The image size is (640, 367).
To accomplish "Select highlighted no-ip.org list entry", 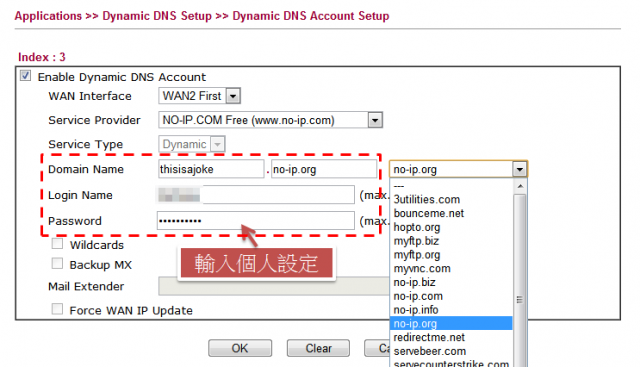I will pyautogui.click(x=451, y=323).
